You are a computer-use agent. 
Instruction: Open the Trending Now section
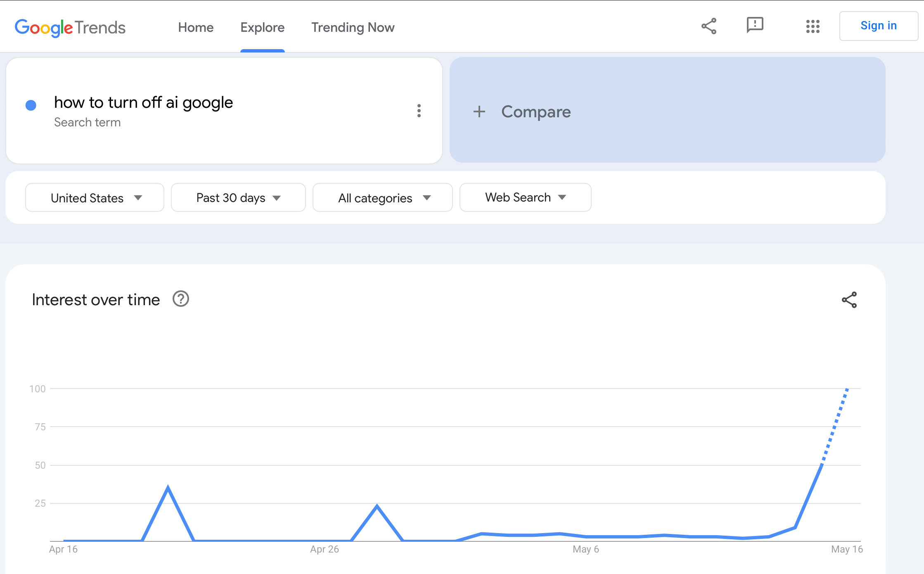point(353,27)
